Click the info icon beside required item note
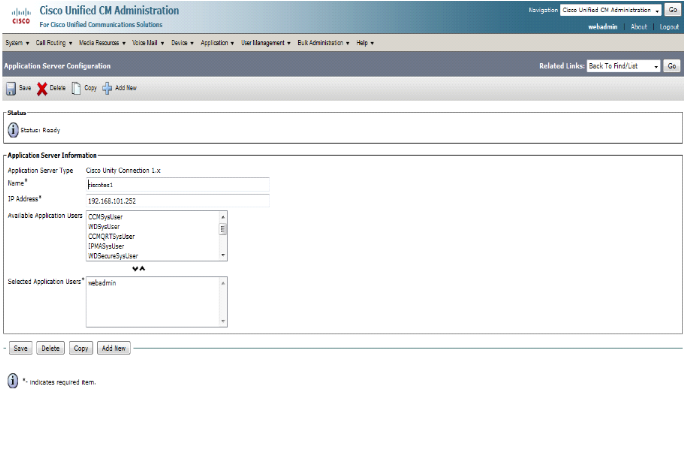This screenshot has height=455, width=684. pos(13,380)
